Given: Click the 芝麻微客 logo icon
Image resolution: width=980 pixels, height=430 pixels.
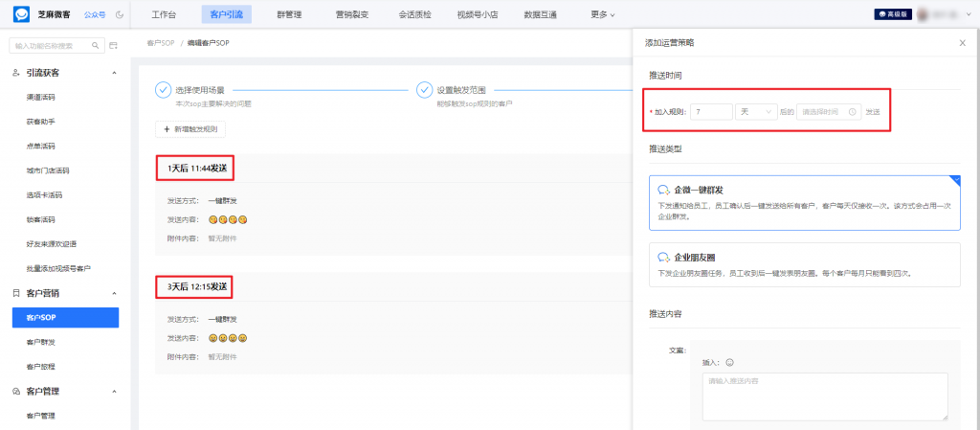Looking at the screenshot, I should (x=18, y=14).
